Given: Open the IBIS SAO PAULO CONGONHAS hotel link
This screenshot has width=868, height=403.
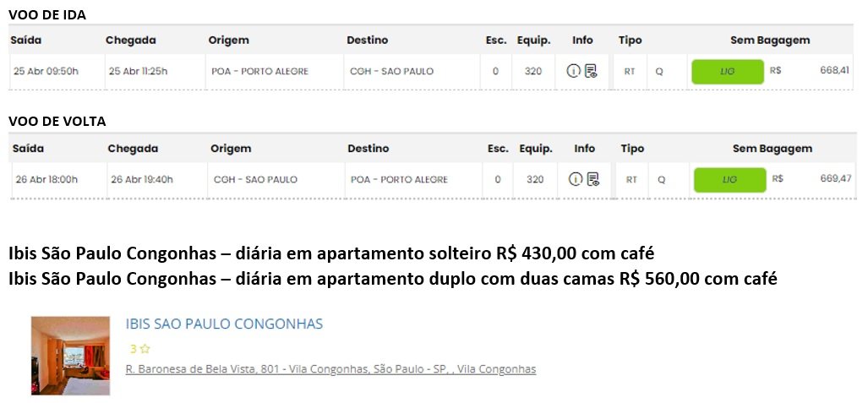Looking at the screenshot, I should coord(224,324).
